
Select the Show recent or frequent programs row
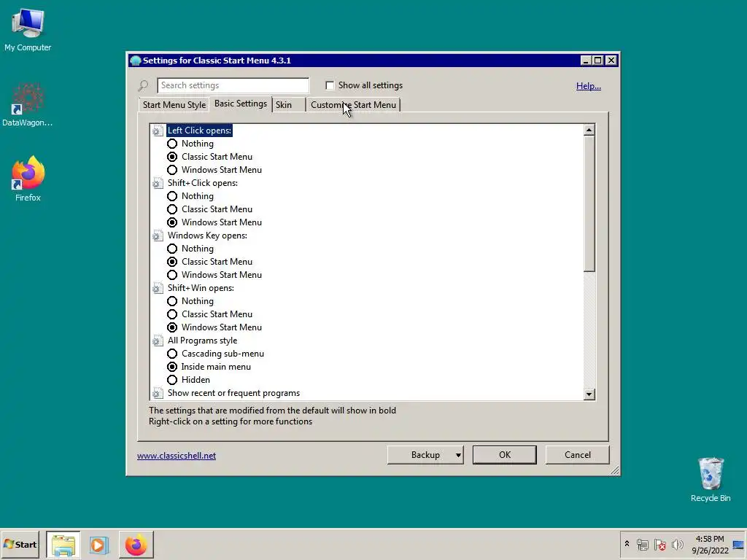click(x=233, y=393)
